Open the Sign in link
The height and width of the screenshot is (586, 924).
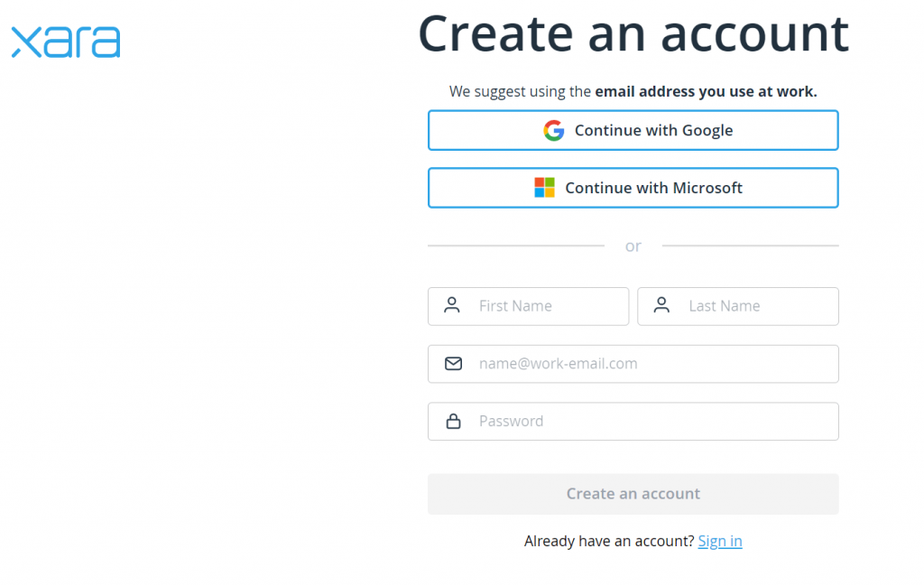719,541
